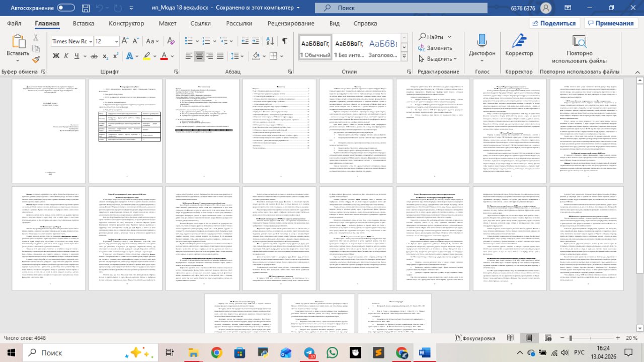Click the bulleted list icon

point(189,41)
